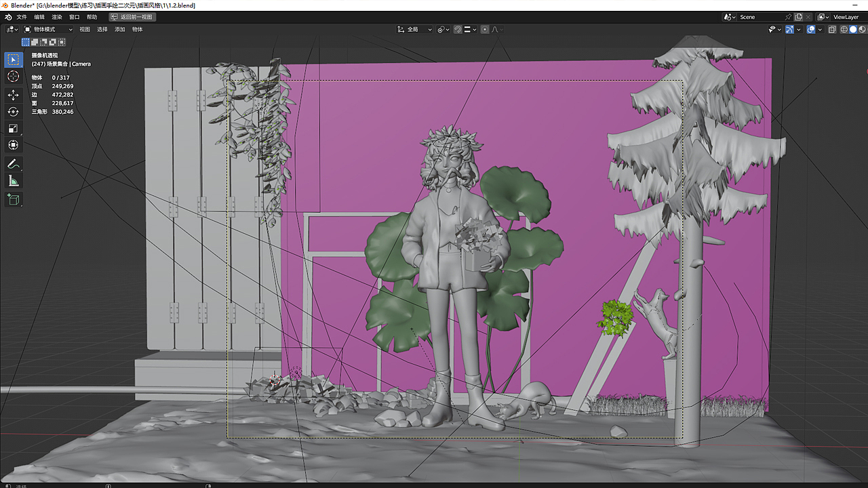The width and height of the screenshot is (868, 488).
Task: Open the 全局 transform orientation dropdown
Action: pos(414,29)
